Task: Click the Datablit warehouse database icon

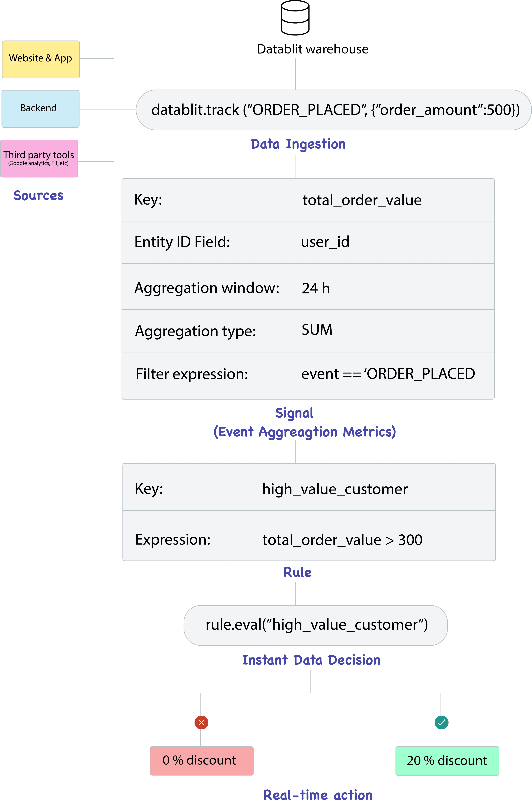Action: point(295,18)
